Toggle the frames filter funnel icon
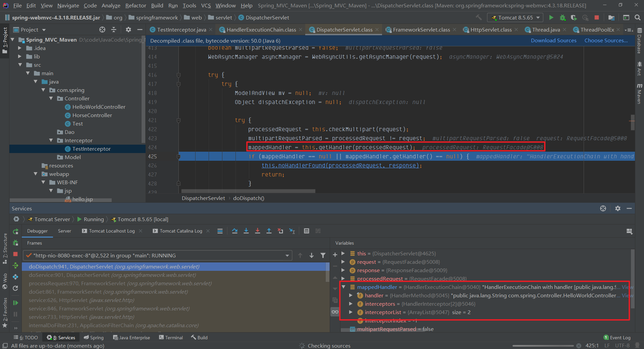Screen dimensions: 644x349 pos(323,255)
